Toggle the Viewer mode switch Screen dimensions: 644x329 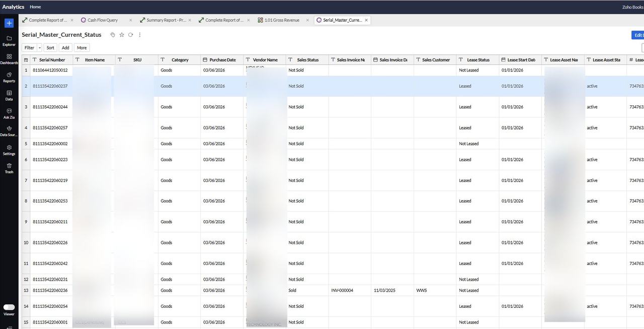pyautogui.click(x=9, y=307)
